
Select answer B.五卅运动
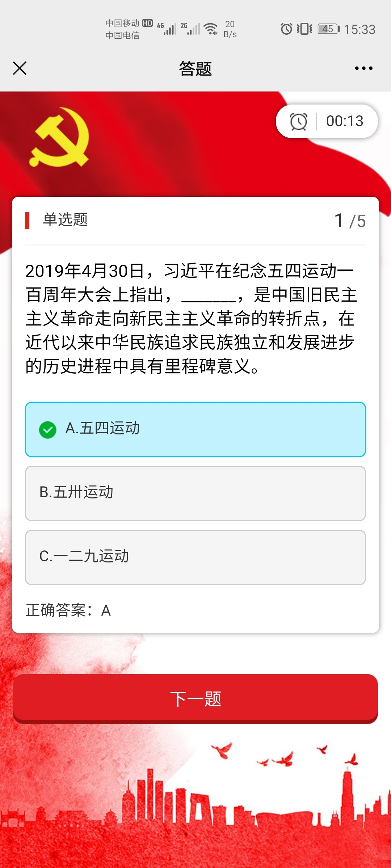195,493
